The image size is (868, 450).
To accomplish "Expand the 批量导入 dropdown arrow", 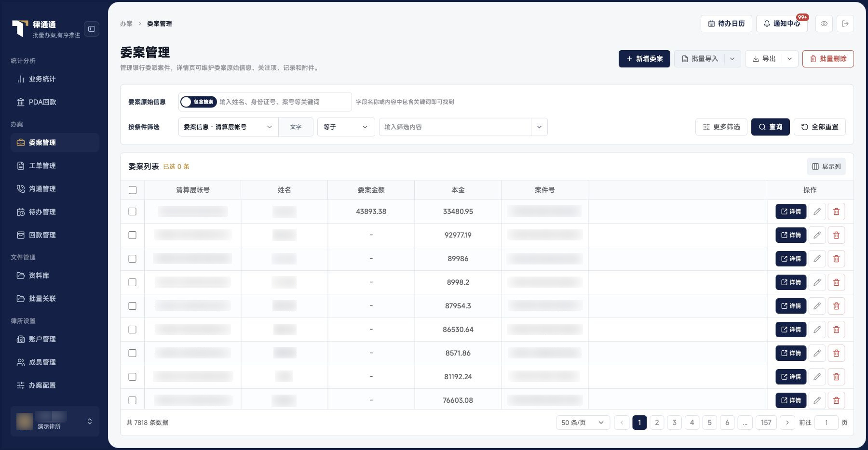I will (x=732, y=59).
